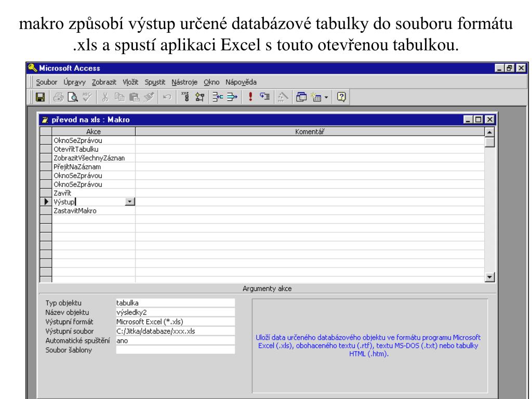Select the row selector next to OtevřítTabulku
532x399 pixels.
(x=45, y=149)
